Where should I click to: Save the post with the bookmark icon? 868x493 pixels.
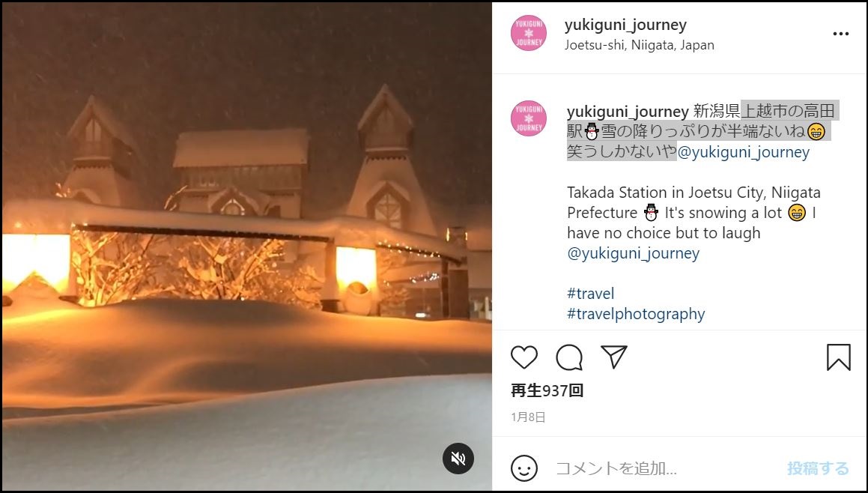(838, 357)
